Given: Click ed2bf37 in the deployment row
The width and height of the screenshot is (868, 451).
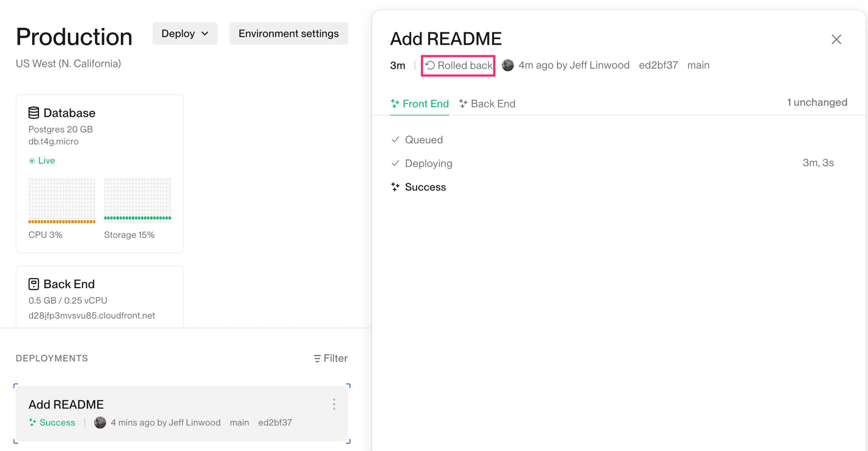Looking at the screenshot, I should (275, 423).
